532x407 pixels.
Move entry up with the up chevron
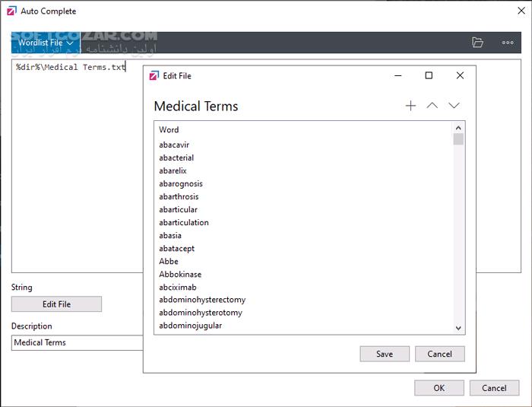pyautogui.click(x=432, y=106)
